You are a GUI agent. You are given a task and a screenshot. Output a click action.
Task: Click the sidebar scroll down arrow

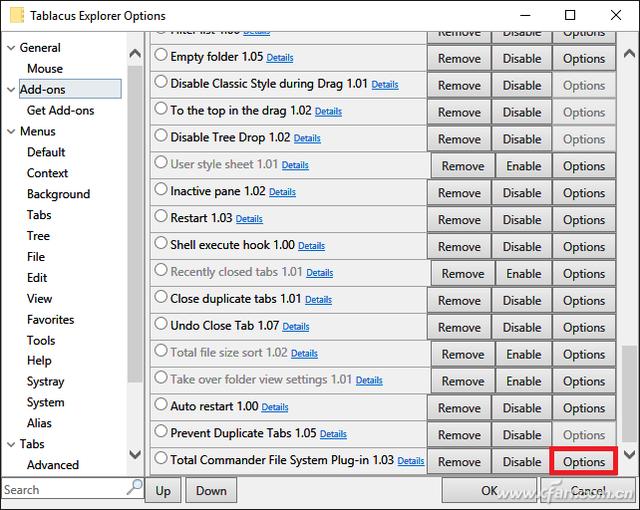pyautogui.click(x=135, y=454)
